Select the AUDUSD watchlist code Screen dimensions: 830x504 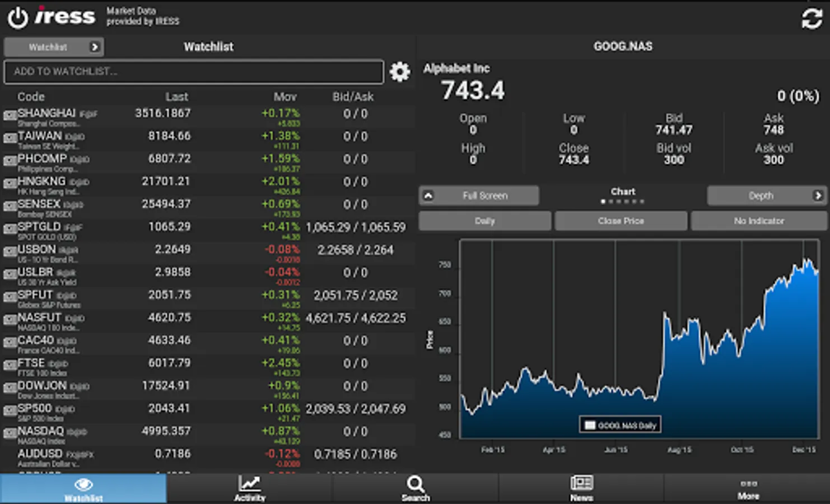[40, 453]
